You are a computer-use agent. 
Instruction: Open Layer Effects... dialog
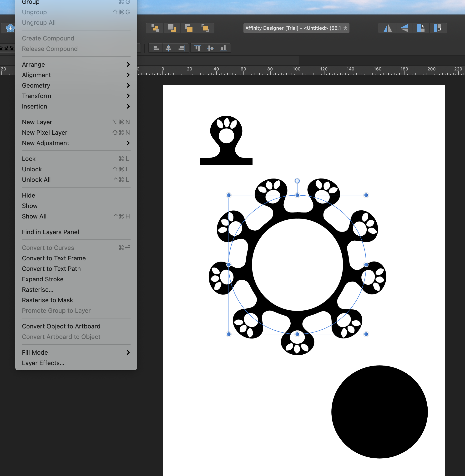coord(76,363)
